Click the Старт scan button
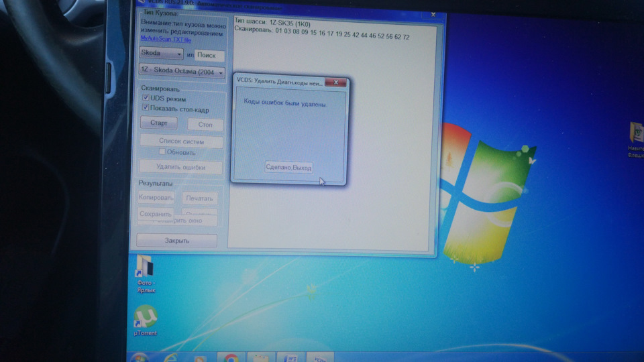This screenshot has height=362, width=644. (x=158, y=123)
